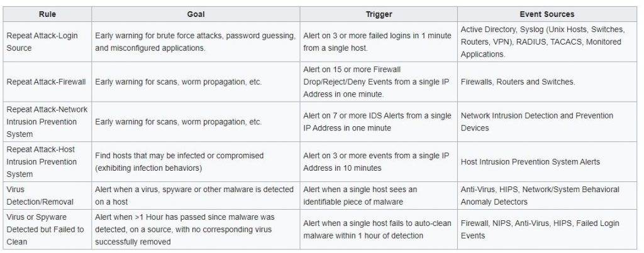Screen dimensions: 644x253
Task: Click the Host Intrusion Prevention System Alerts cell
Action: click(547, 162)
